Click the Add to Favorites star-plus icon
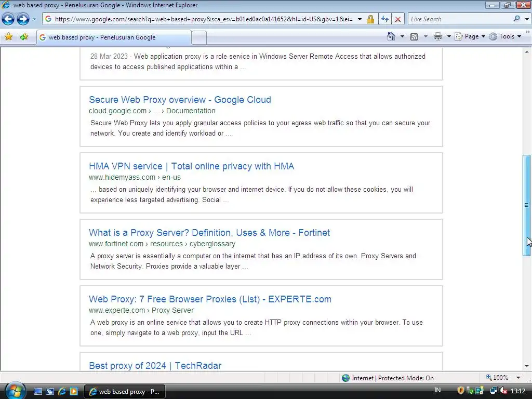This screenshot has width=532, height=399. (x=24, y=37)
